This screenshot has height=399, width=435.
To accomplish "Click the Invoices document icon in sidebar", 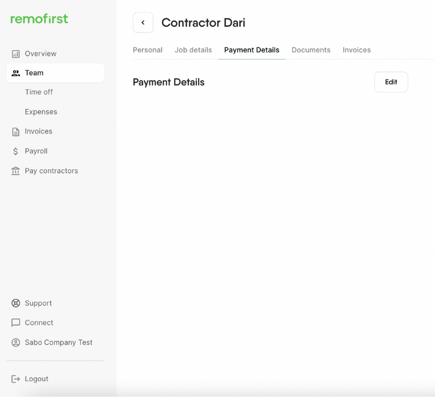I will pyautogui.click(x=16, y=132).
